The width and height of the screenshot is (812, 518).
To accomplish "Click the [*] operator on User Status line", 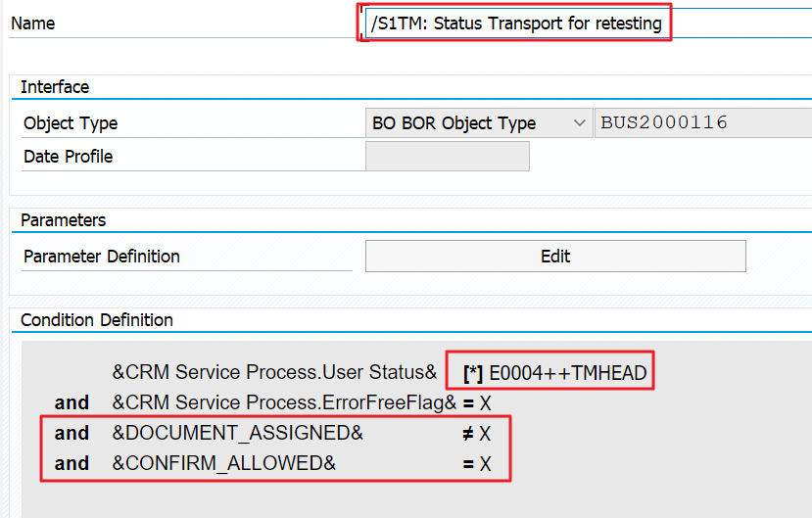I will coord(472,373).
